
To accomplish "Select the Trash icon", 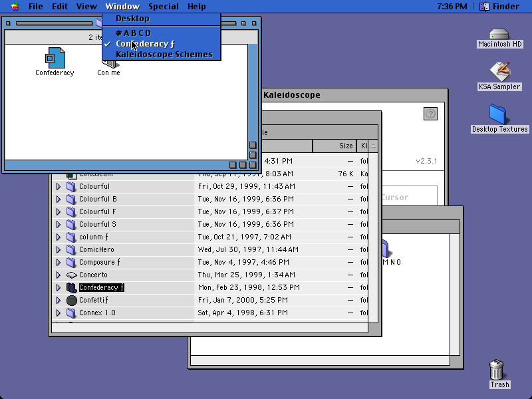I will tap(497, 370).
